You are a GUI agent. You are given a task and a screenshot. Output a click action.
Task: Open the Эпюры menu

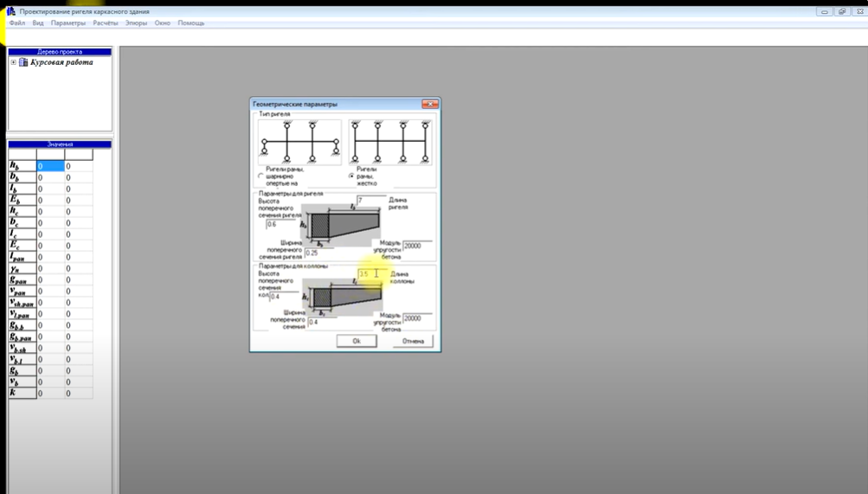[x=136, y=23]
